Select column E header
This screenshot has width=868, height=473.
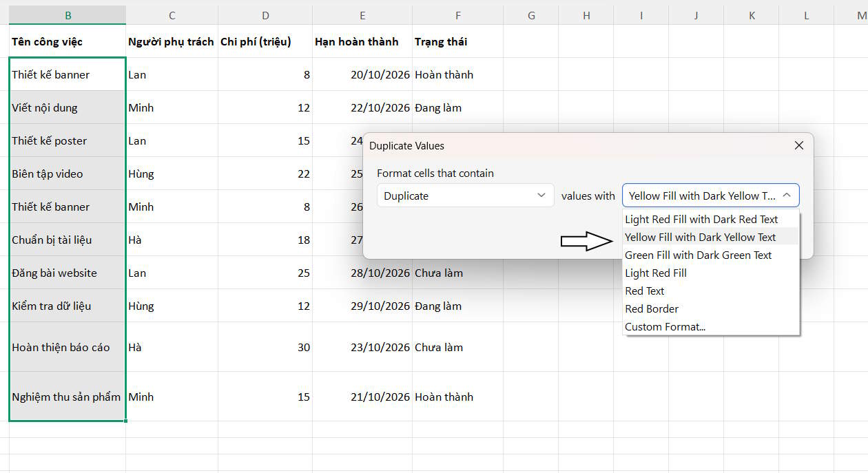(362, 15)
